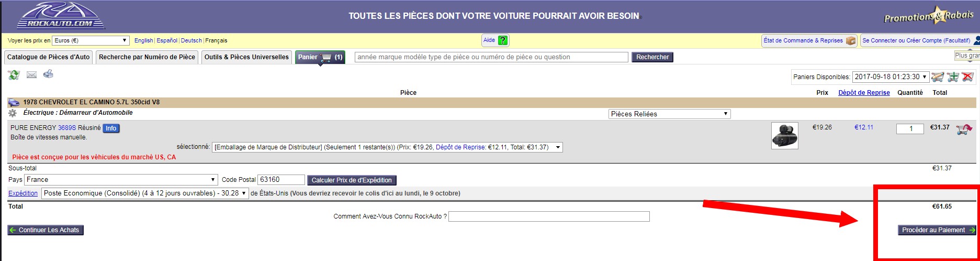Print the cart with printer icon
Viewport: 980px width, 261px height.
point(48,74)
